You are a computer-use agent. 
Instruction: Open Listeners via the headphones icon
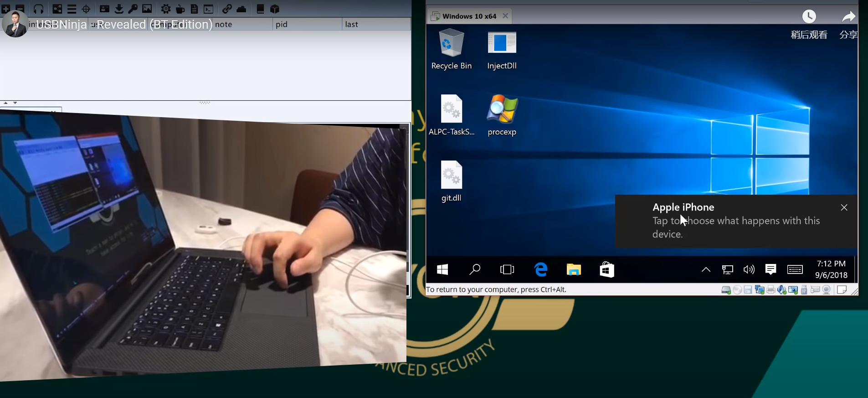(39, 9)
